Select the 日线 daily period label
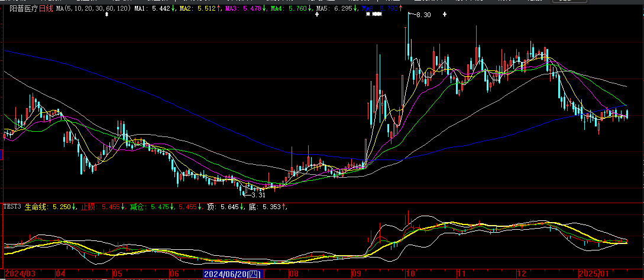The image size is (644, 280). click(x=46, y=8)
